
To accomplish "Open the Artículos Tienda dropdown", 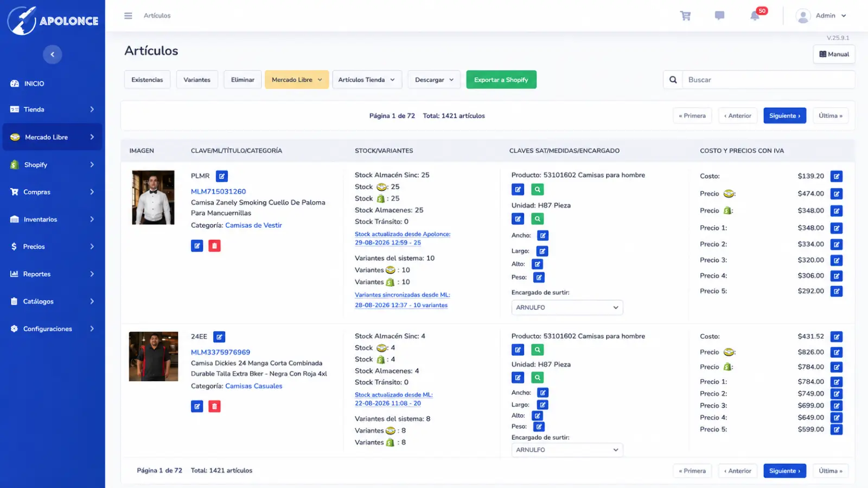I will tap(367, 80).
